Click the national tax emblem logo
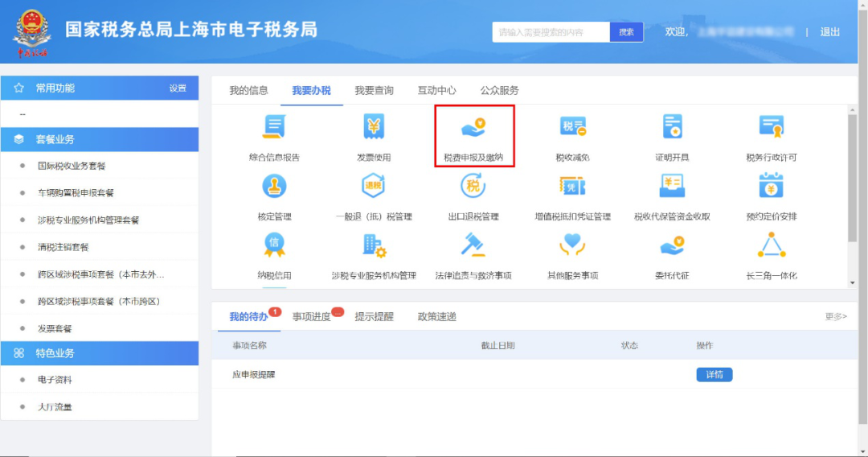This screenshot has height=457, width=868. click(x=32, y=33)
